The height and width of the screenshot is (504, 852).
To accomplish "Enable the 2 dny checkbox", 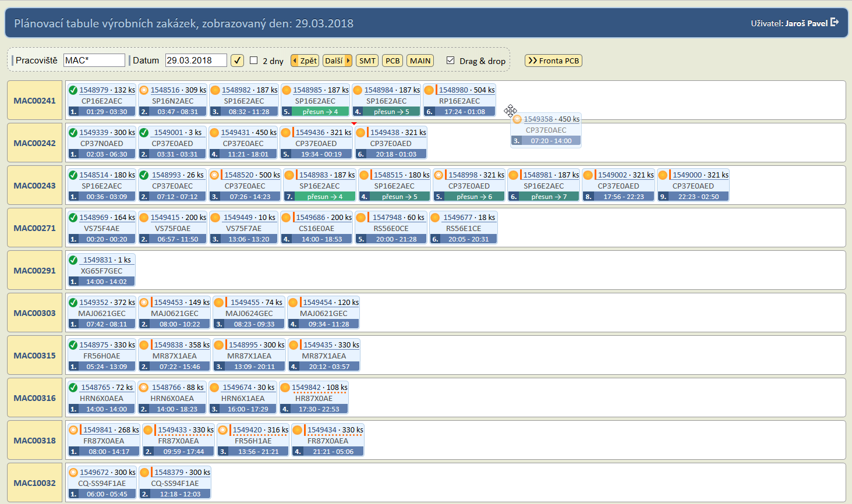I will (x=254, y=61).
